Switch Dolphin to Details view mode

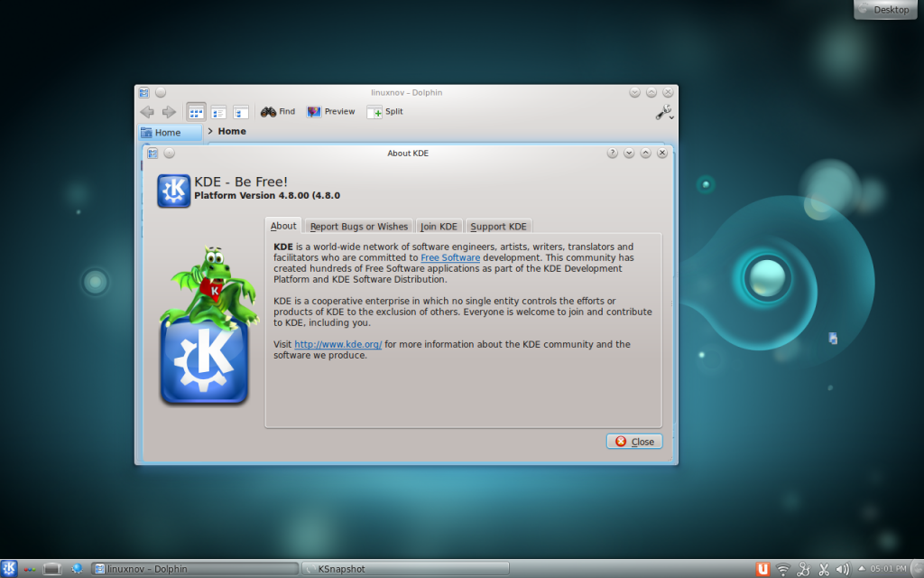(x=240, y=111)
